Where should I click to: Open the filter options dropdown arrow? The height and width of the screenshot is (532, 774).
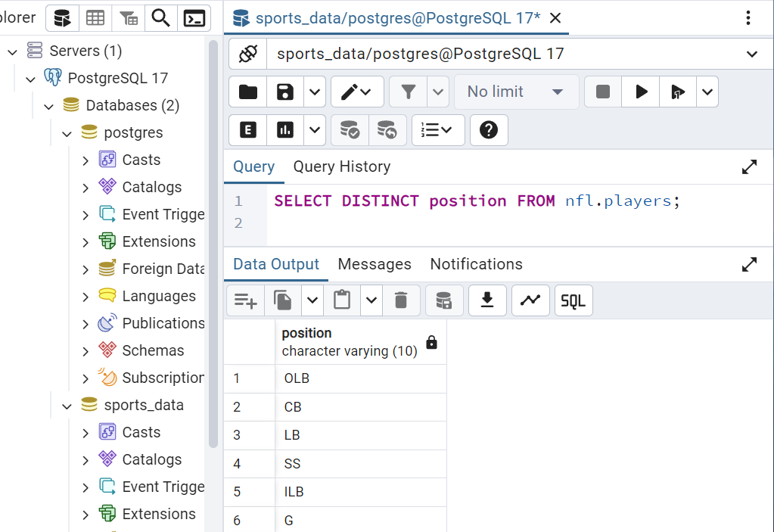438,92
